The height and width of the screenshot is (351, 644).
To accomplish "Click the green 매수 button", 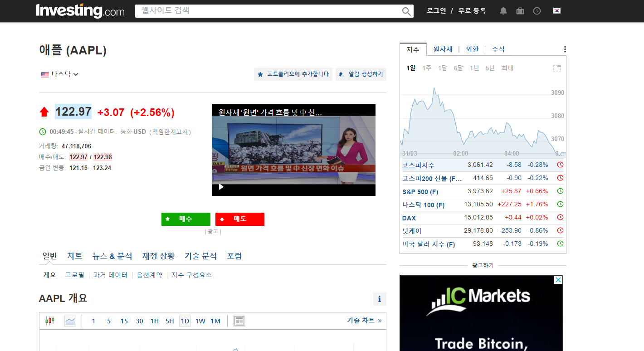I will click(x=186, y=219).
